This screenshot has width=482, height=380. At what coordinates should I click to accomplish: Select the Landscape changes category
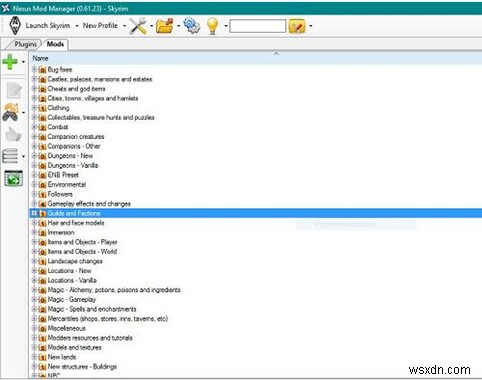click(75, 261)
